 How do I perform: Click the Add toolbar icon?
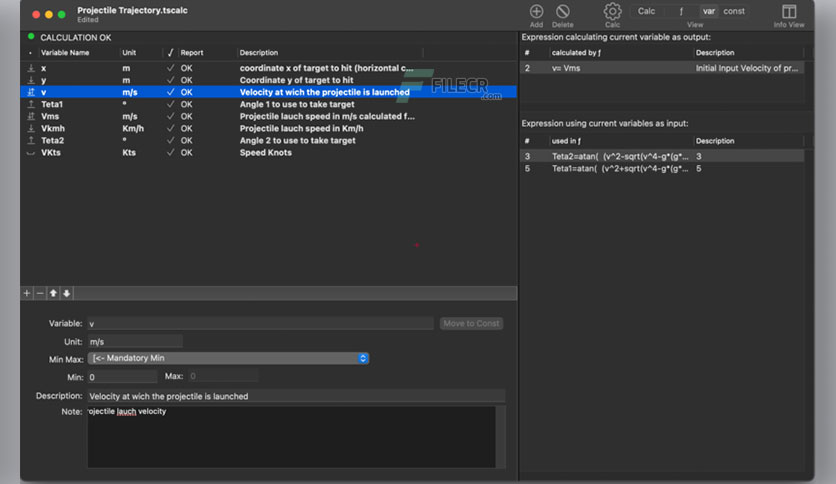(536, 11)
